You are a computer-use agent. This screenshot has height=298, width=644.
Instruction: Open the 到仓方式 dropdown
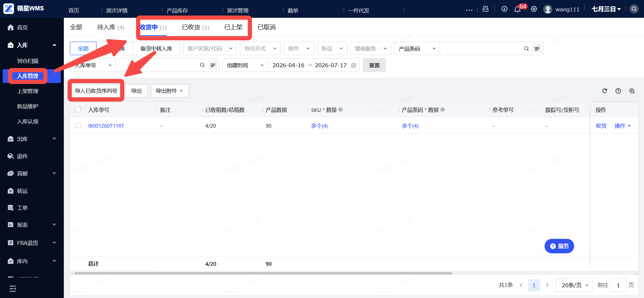(260, 48)
